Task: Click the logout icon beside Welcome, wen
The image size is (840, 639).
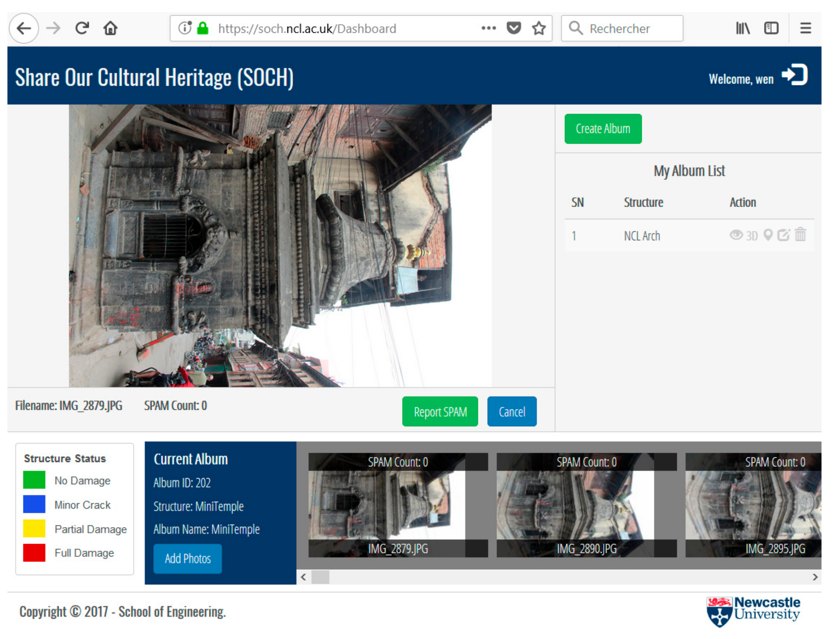Action: [x=794, y=75]
